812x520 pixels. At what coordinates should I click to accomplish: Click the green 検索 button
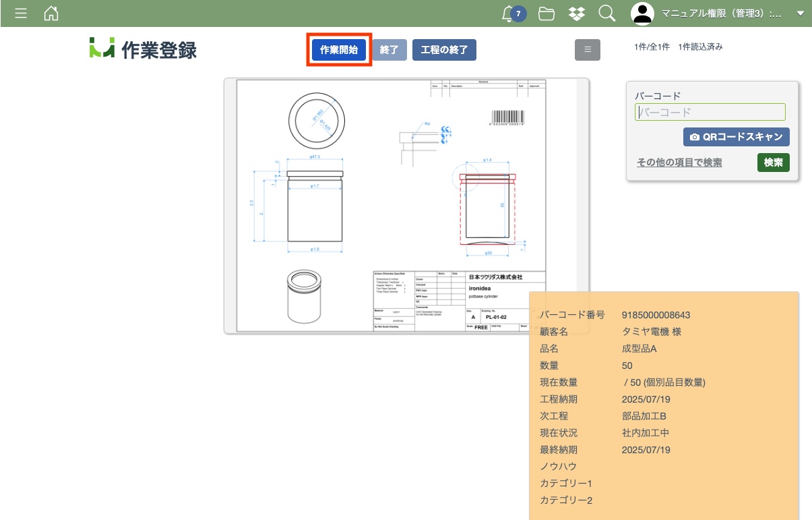pos(773,163)
